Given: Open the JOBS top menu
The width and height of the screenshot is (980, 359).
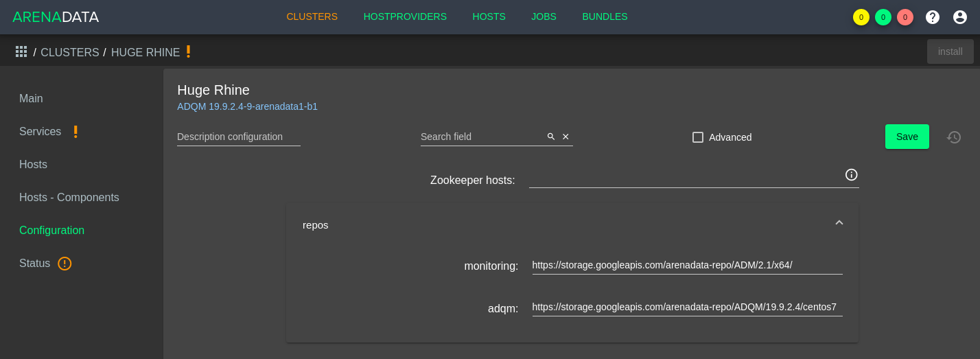Looking at the screenshot, I should 544,16.
